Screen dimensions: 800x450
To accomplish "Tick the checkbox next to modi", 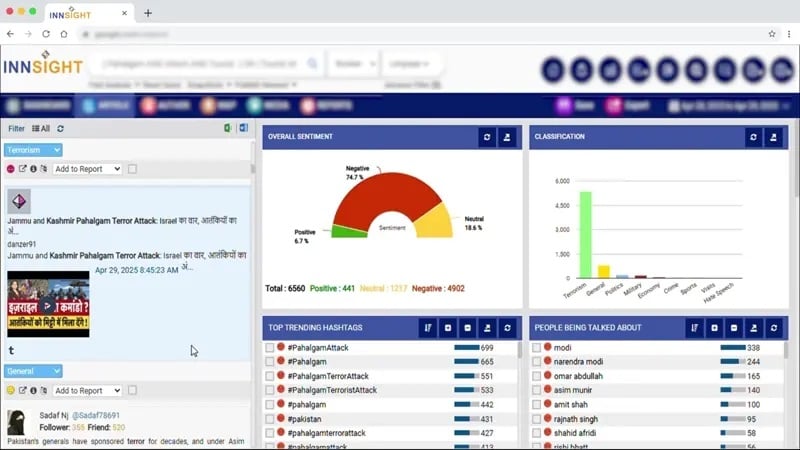I will click(x=536, y=347).
